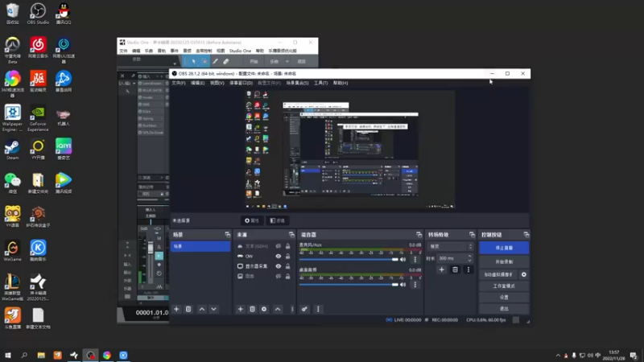The image size is (644, 362).
Task: Toggle visibility of Text (GDI+) source
Action: (x=279, y=246)
